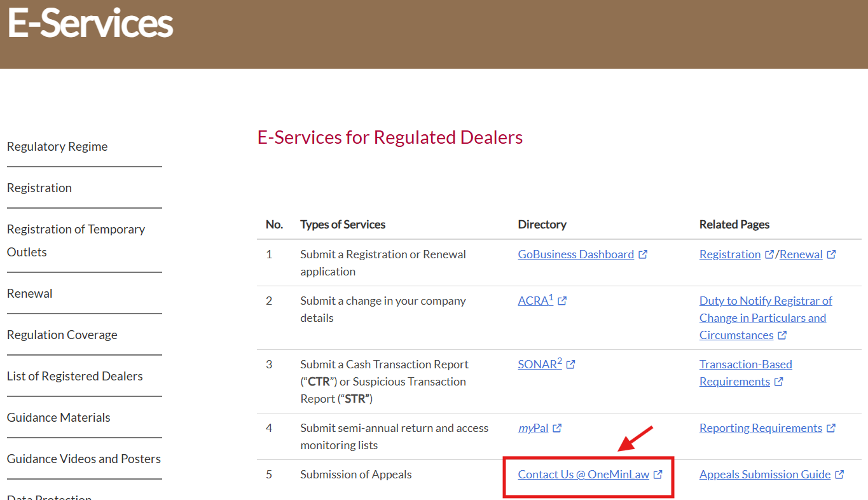
Task: Open the Contact Us @ OneMinLaw link
Action: 583,475
